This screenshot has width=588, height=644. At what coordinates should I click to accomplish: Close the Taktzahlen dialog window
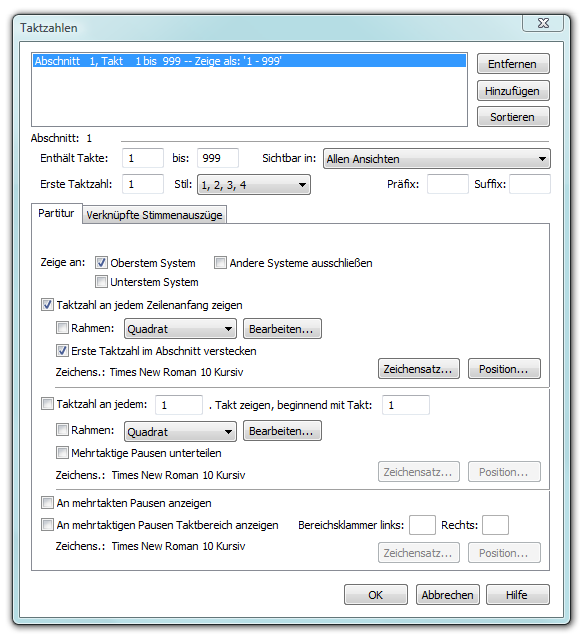coord(542,23)
